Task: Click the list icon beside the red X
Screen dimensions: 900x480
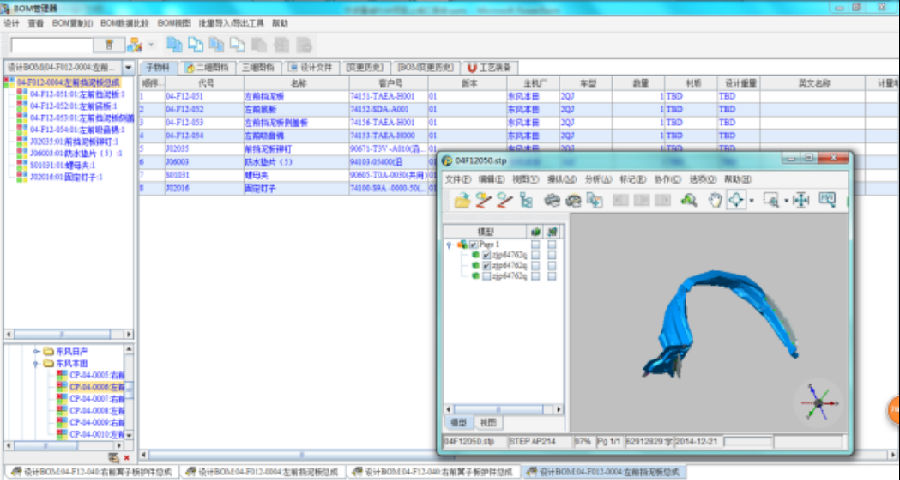Action: click(x=113, y=458)
